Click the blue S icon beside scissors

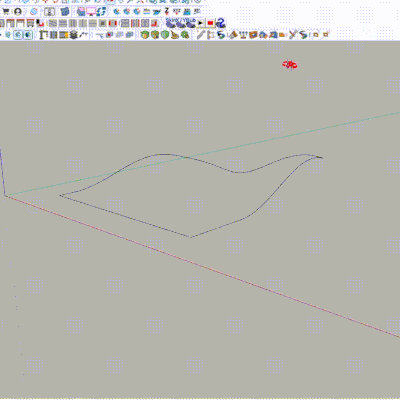click(x=303, y=34)
